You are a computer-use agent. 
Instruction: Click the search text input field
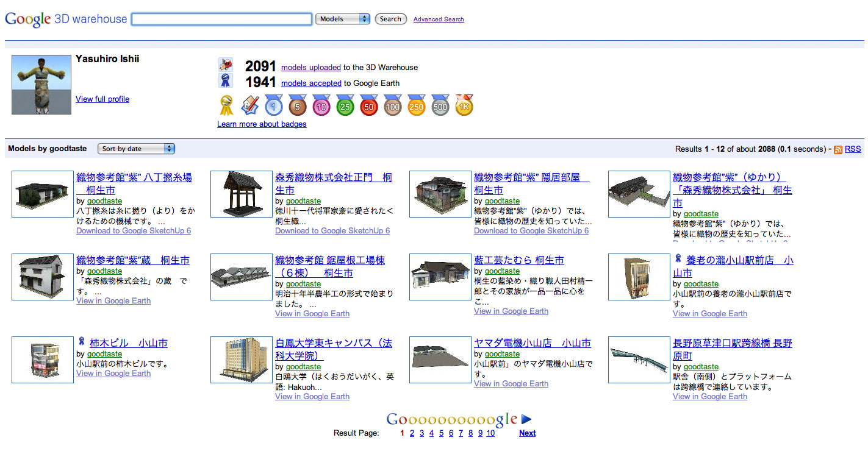click(221, 19)
